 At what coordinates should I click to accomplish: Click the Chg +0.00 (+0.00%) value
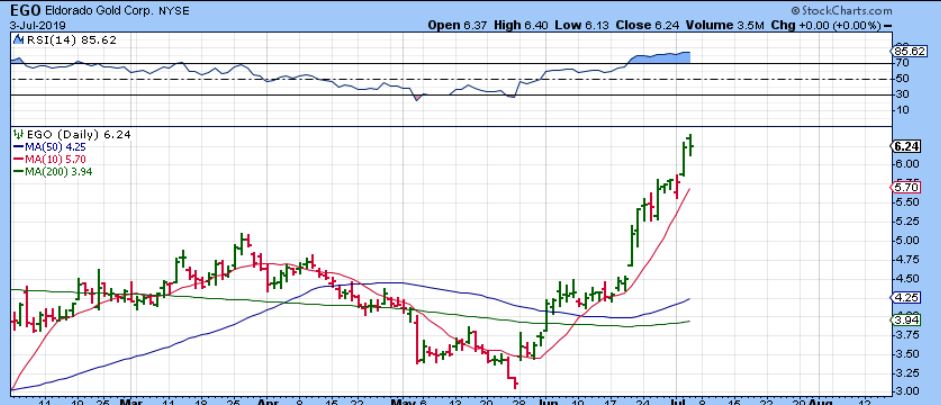pos(828,25)
